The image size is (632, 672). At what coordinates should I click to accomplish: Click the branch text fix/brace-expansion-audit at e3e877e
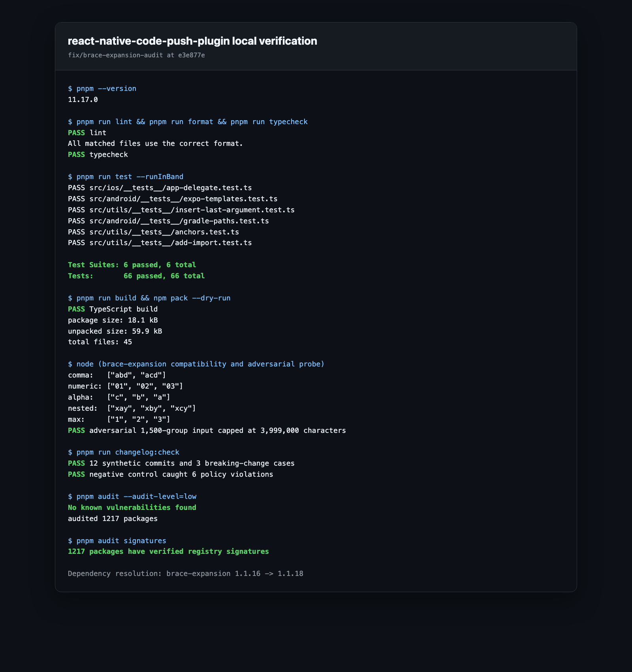pyautogui.click(x=136, y=55)
